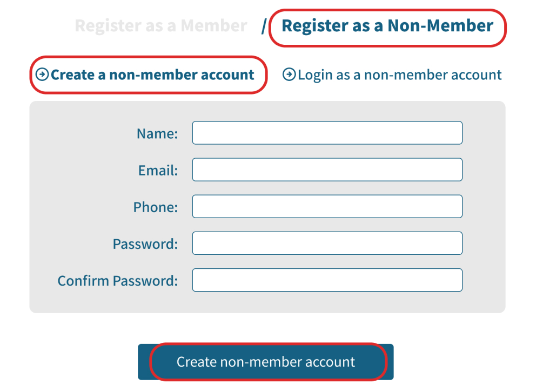Focus the Name input field
Image resolution: width=543 pixels, height=392 pixels.
point(327,133)
